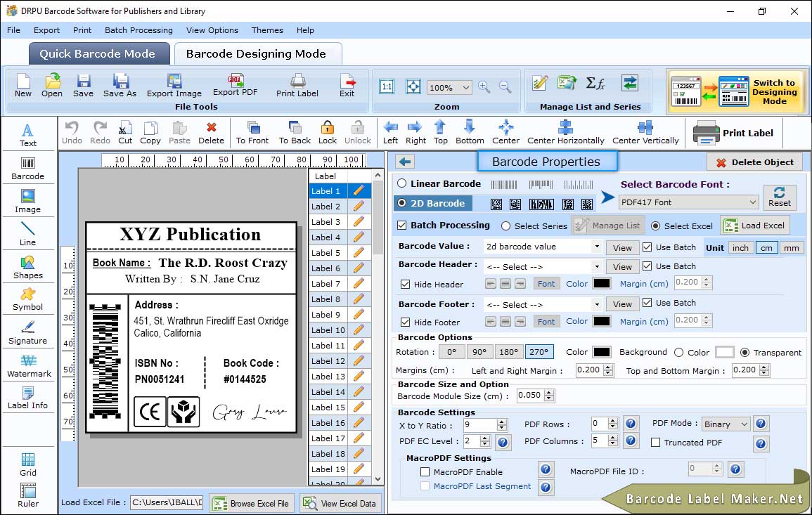Select the Text tool in sidebar
The image size is (812, 515).
(27, 136)
